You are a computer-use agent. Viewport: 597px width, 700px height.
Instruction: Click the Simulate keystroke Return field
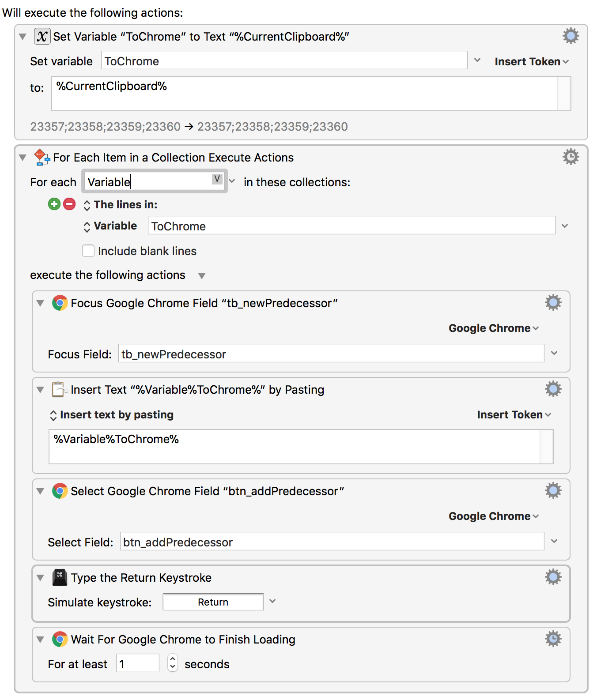[213, 602]
